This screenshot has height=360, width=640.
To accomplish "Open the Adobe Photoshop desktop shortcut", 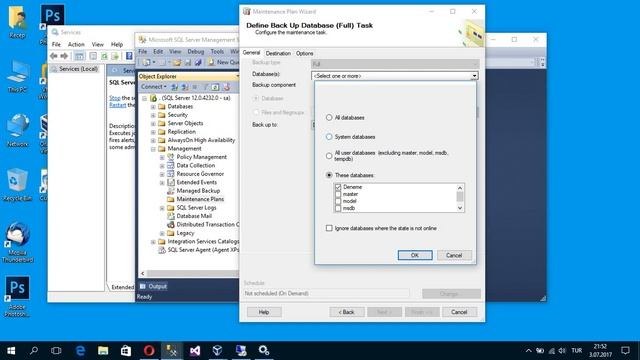I will tap(18, 296).
